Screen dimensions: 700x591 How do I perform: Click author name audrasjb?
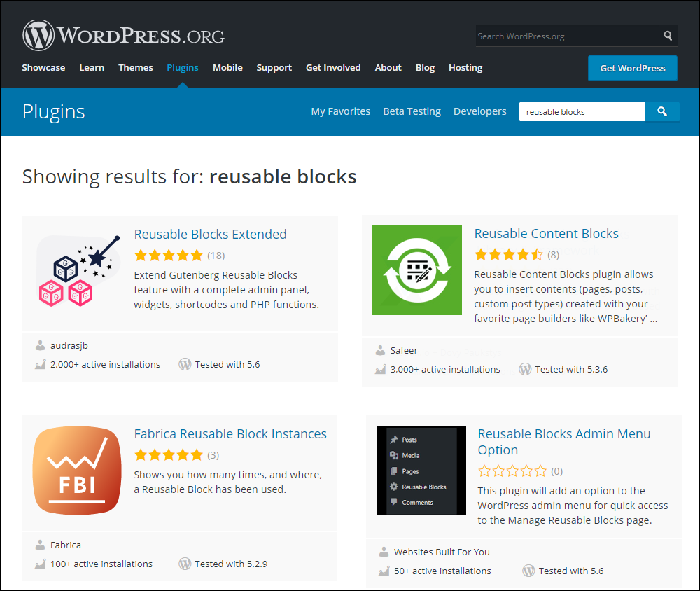(69, 345)
